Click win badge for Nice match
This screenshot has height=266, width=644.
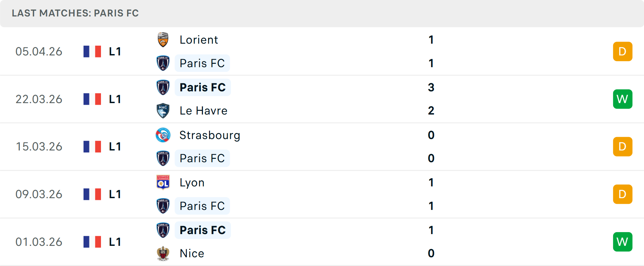pos(623,242)
